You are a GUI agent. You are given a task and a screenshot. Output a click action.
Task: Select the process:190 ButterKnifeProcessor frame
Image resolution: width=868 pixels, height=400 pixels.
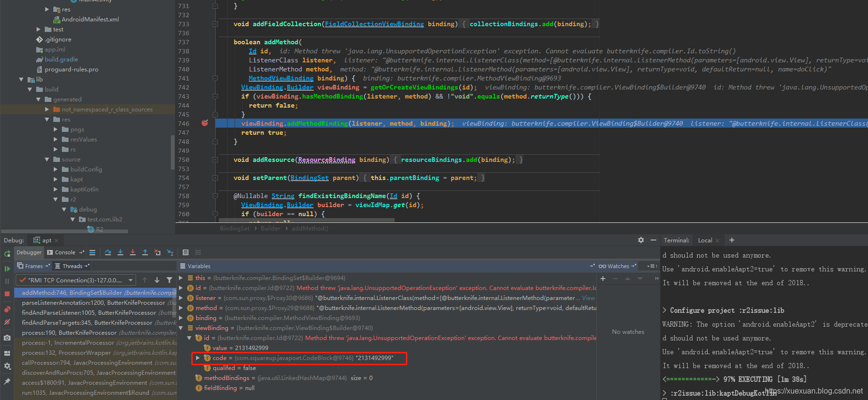click(95, 332)
